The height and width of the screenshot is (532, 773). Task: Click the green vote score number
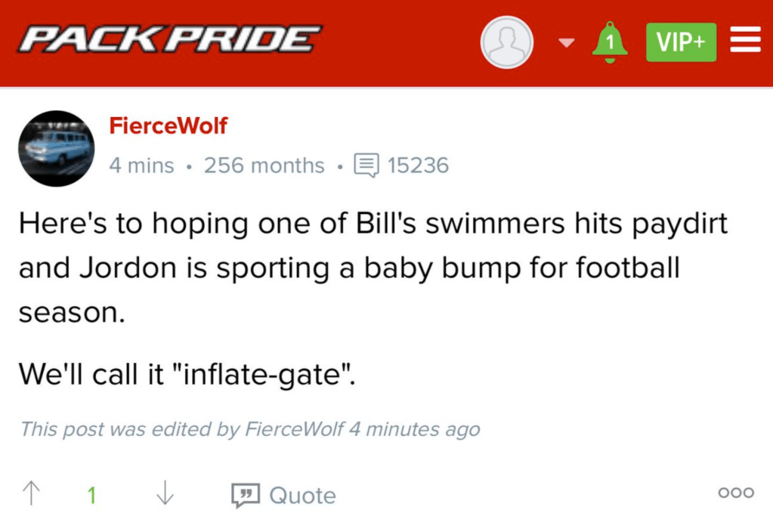91,496
